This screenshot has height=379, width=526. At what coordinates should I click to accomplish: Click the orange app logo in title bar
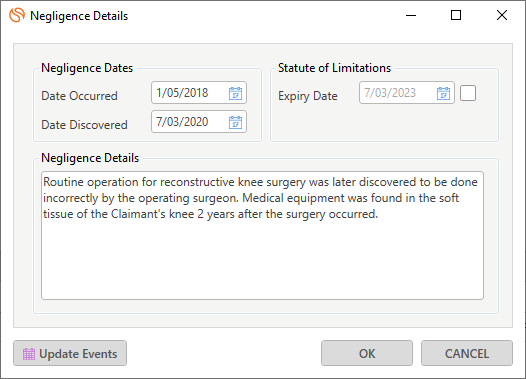17,15
